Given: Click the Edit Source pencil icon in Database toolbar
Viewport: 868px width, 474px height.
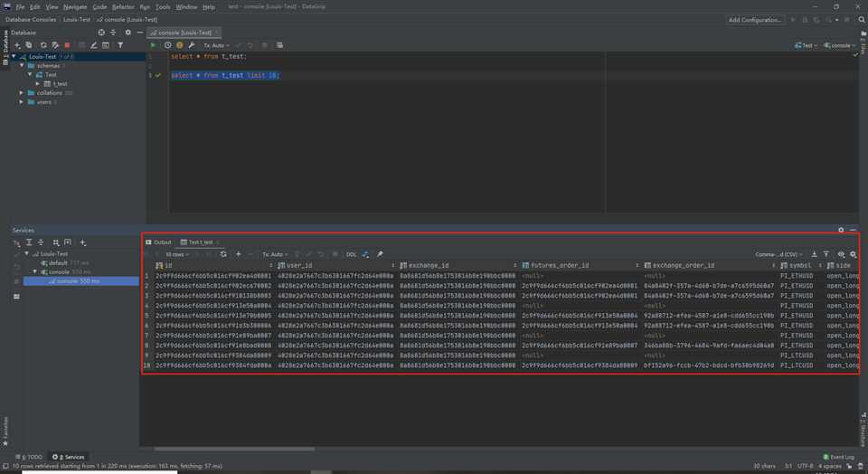Looking at the screenshot, I should click(93, 45).
